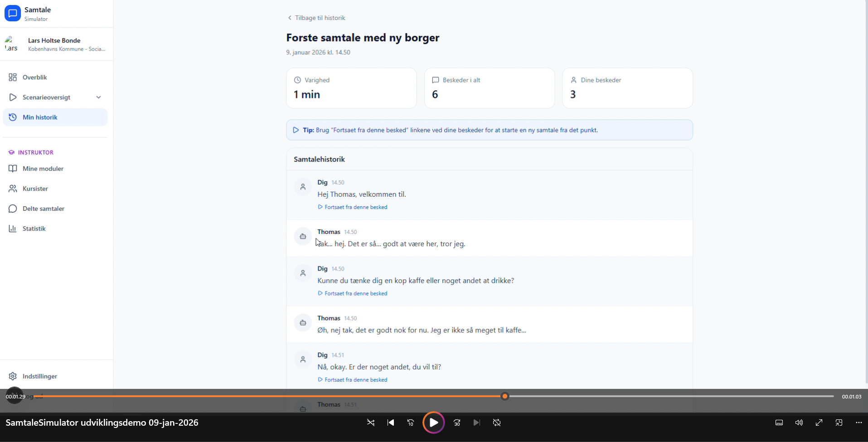Open Indstillinger gear icon
This screenshot has width=868, height=442.
pos(13,376)
